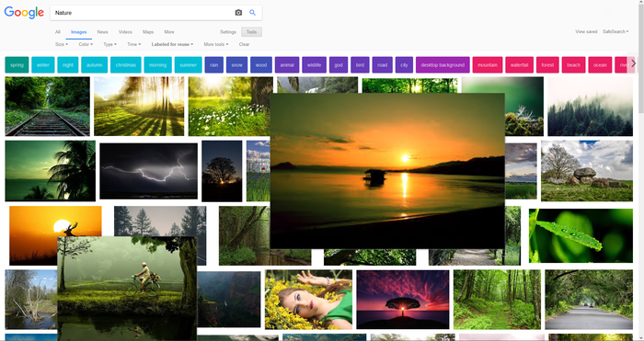644x341 pixels.
Task: Click the Google logo
Action: pyautogui.click(x=24, y=13)
